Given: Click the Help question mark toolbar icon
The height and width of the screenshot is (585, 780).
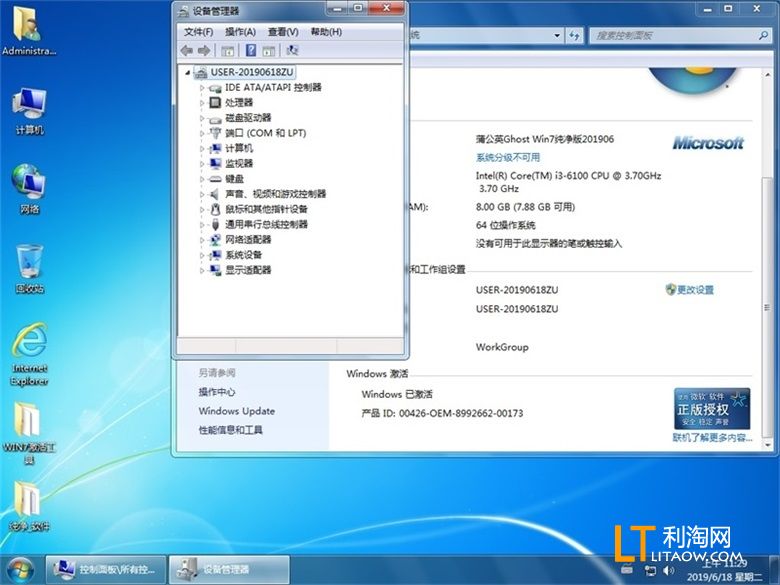Looking at the screenshot, I should coord(251,50).
